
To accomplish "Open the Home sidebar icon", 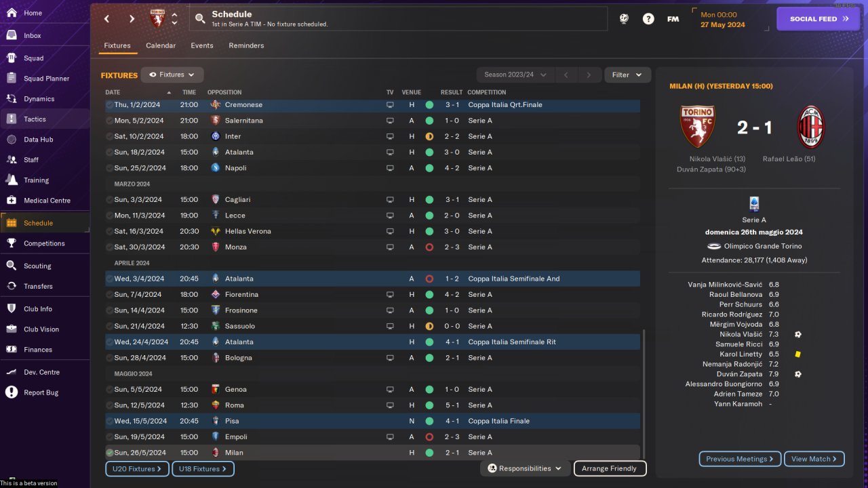I will click(12, 13).
